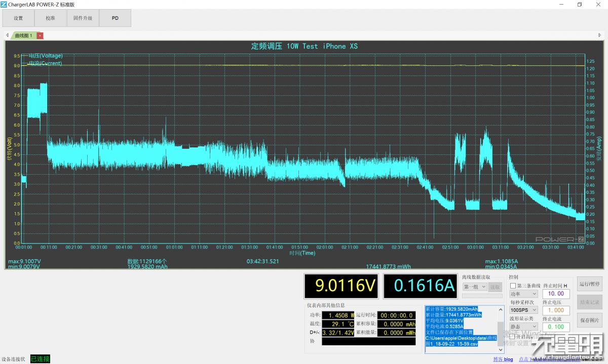Restore the window size
This screenshot has width=608, height=364.
[x=580, y=4]
